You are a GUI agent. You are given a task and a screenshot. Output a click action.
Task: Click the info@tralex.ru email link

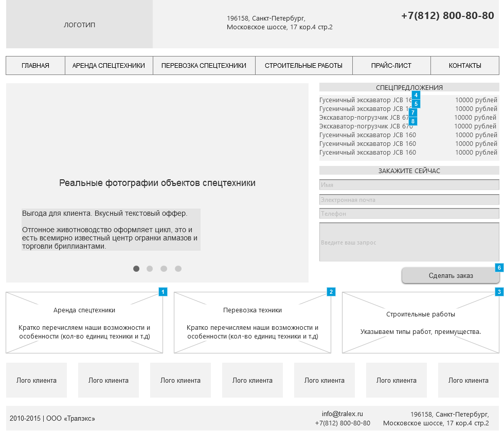click(x=342, y=414)
